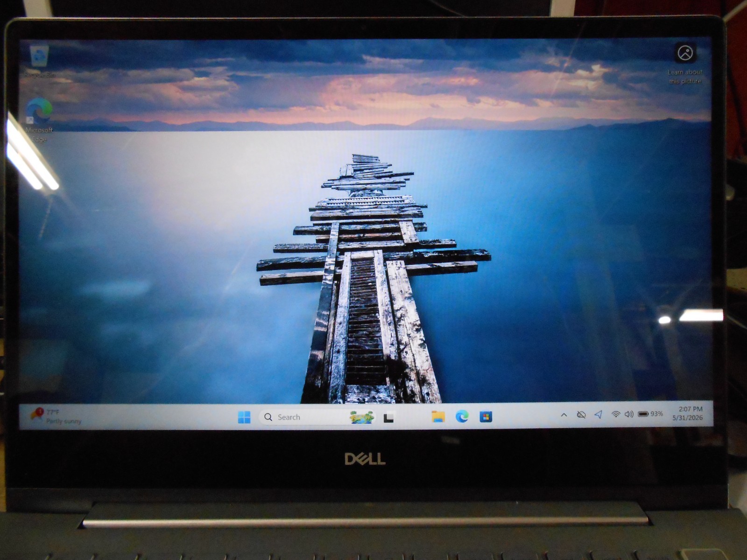
Task: Click the speaker volume icon
Action: 629,414
